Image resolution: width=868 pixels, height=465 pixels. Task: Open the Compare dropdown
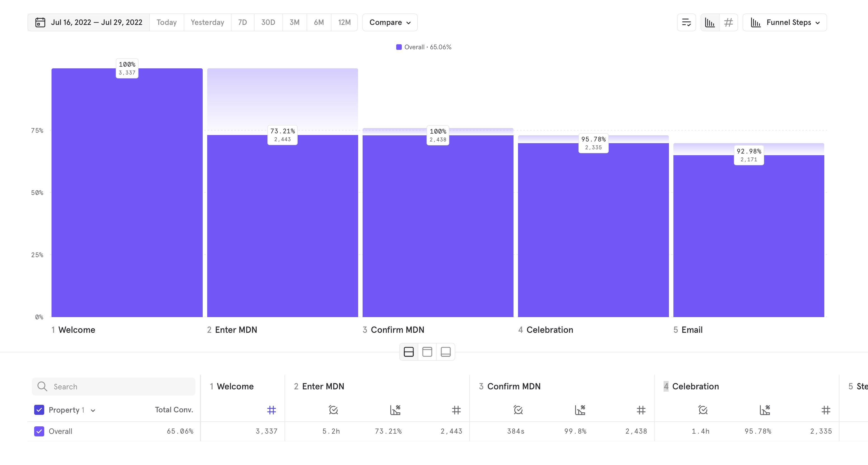389,22
